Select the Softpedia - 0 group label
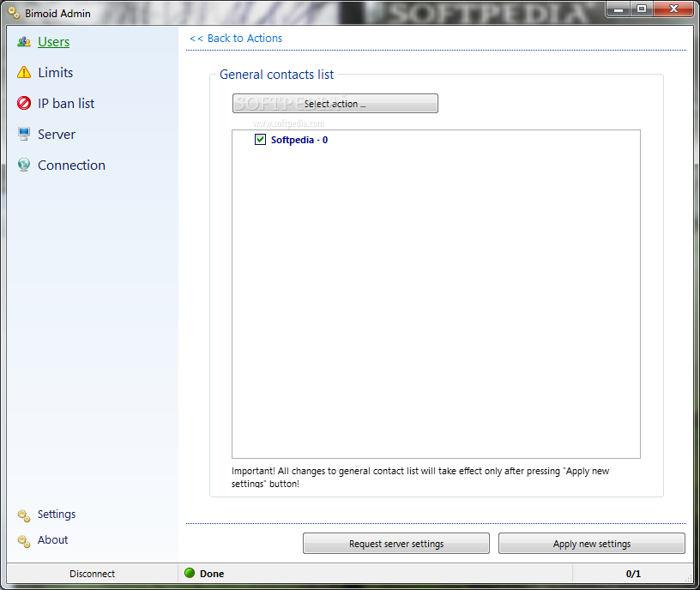This screenshot has height=590, width=700. click(x=299, y=140)
